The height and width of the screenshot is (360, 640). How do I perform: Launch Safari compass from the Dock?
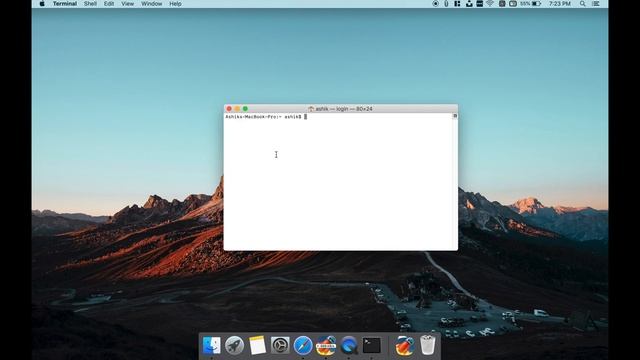(303, 345)
